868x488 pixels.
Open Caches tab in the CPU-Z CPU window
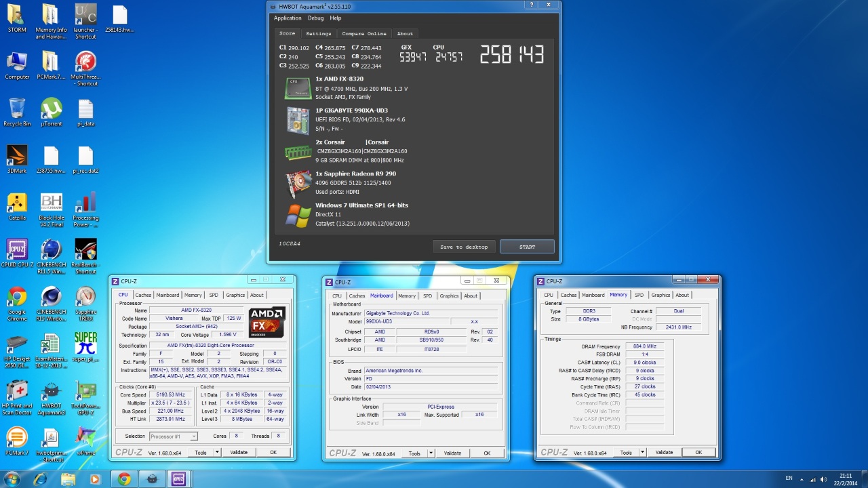143,295
